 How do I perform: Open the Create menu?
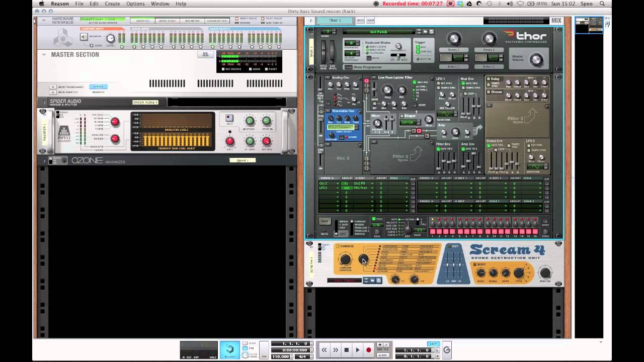pos(112,4)
